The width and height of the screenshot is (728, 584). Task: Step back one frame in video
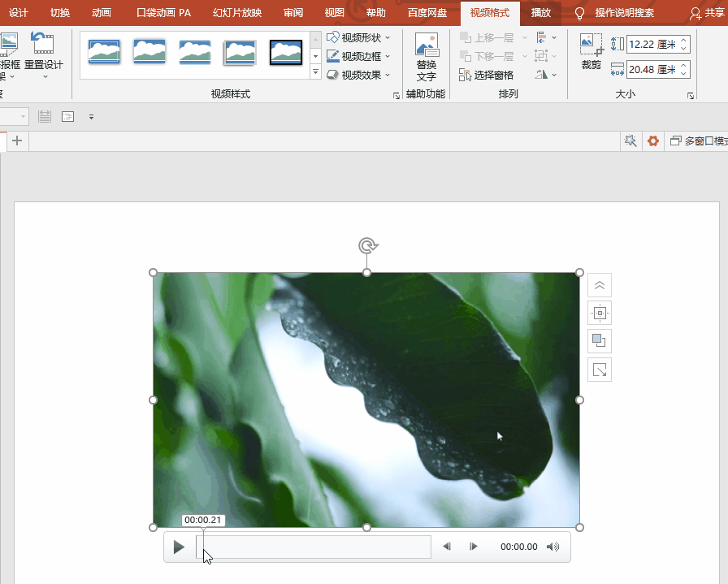(x=447, y=547)
